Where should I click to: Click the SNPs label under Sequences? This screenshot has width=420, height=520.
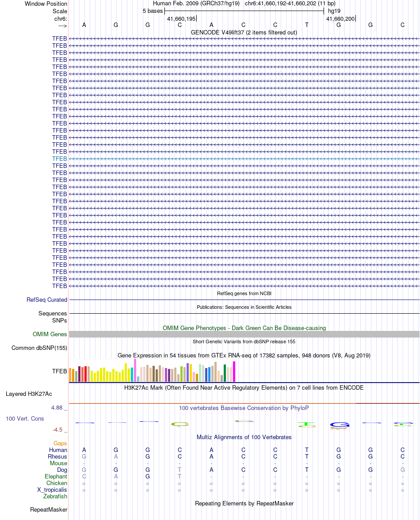point(59,320)
